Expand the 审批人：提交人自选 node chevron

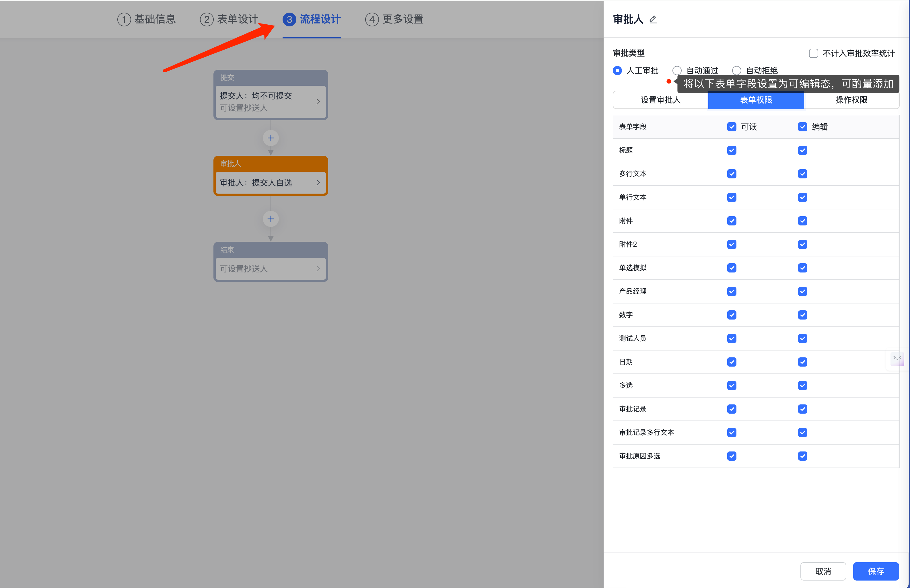point(318,182)
